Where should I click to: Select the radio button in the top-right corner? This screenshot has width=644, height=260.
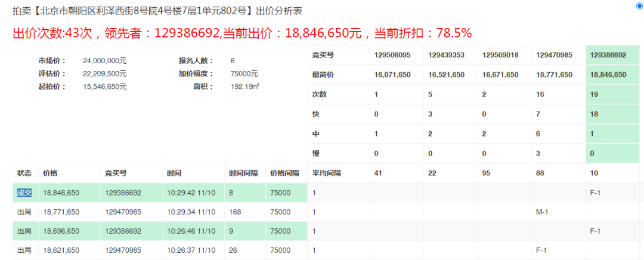pyautogui.click(x=640, y=6)
